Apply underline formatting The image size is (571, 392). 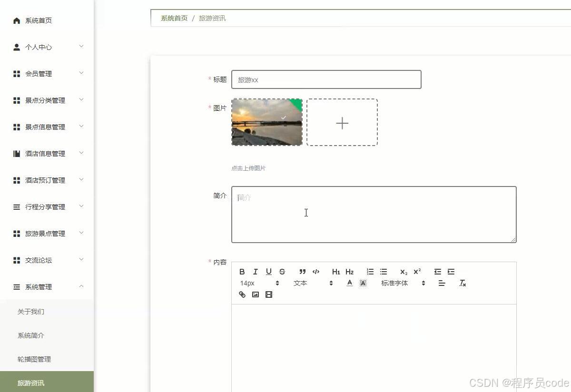(x=269, y=272)
